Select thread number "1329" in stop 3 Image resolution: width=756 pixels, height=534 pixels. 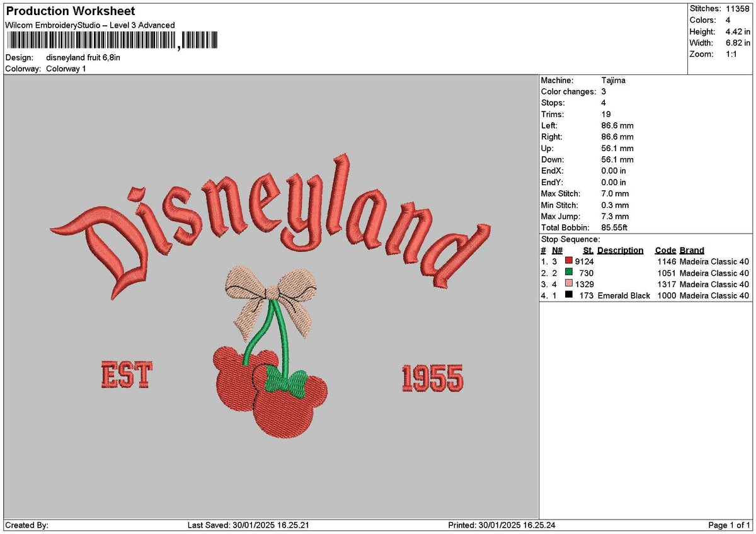click(585, 284)
